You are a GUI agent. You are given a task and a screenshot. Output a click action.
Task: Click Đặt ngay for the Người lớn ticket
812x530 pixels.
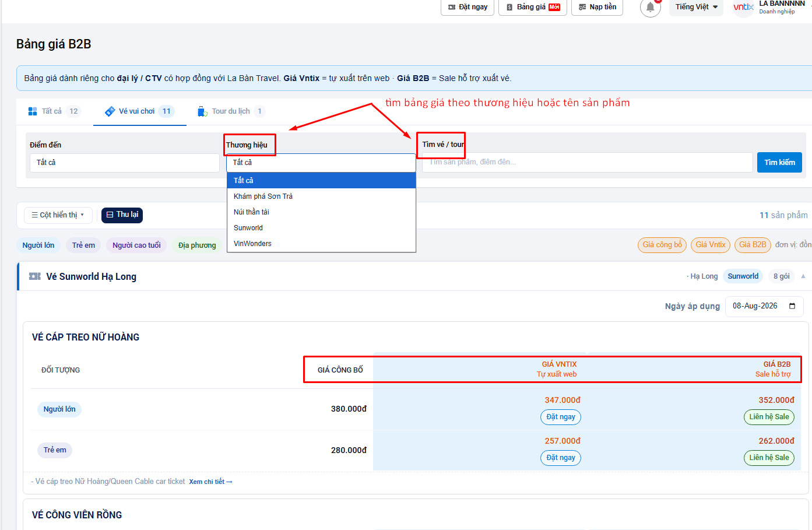point(561,417)
